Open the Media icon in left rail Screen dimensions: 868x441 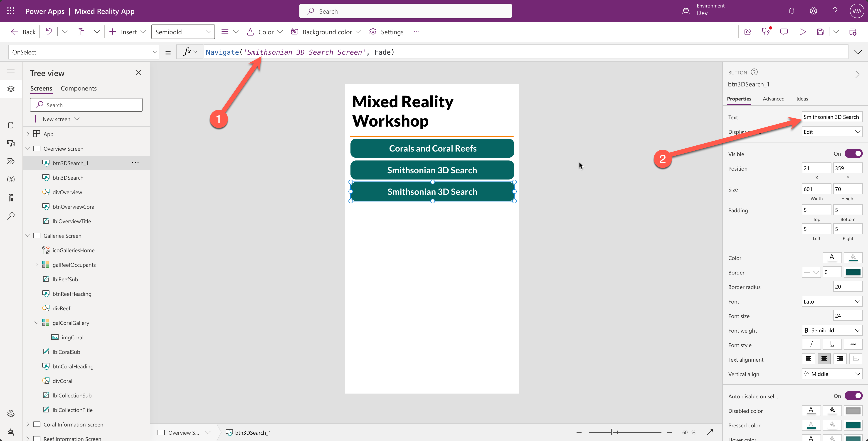tap(11, 143)
